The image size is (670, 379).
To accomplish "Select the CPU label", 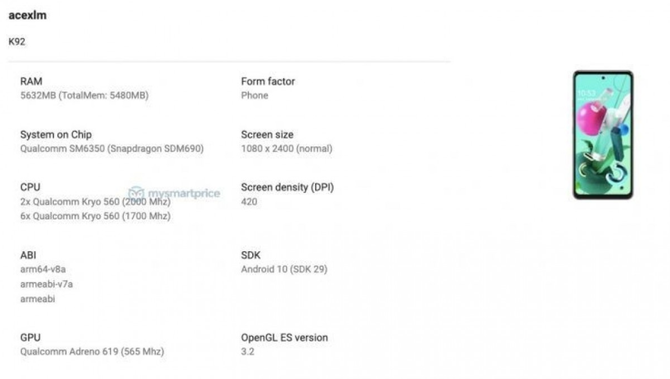I will 30,187.
